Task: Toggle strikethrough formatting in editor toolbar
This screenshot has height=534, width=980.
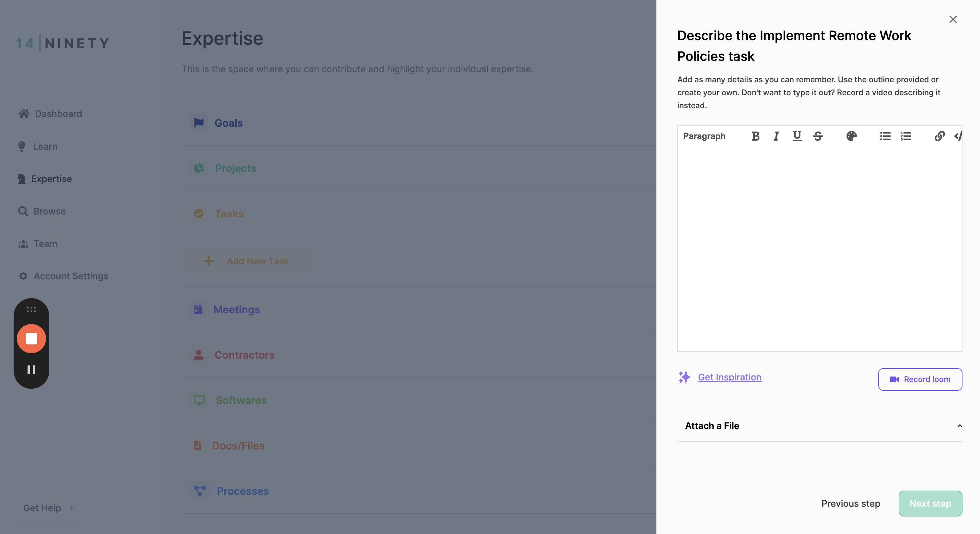Action: (818, 136)
